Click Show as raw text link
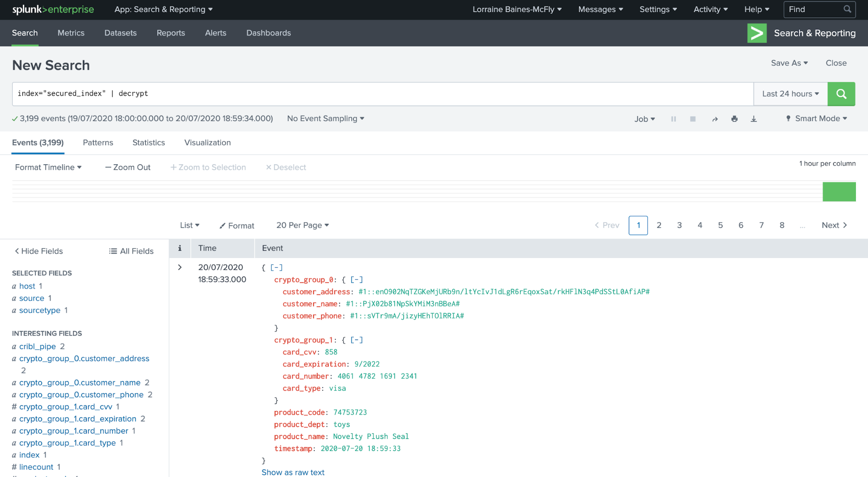 293,472
